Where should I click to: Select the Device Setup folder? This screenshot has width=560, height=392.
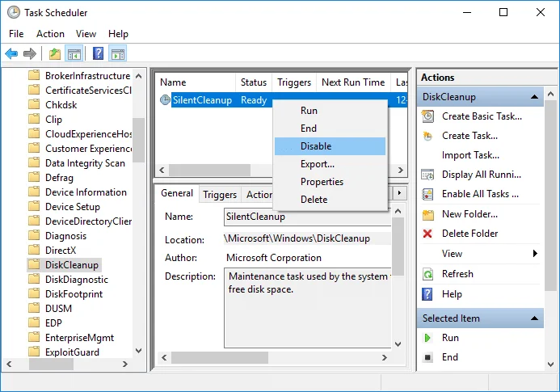(x=73, y=207)
